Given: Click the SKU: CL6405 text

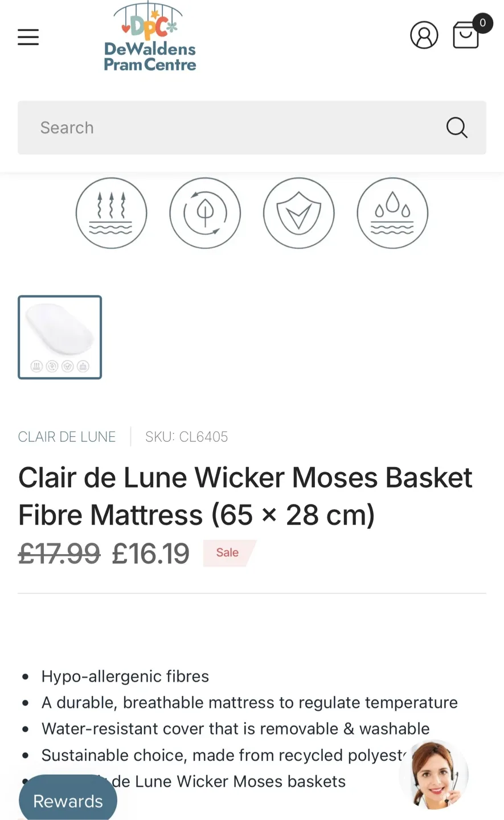Looking at the screenshot, I should (186, 437).
